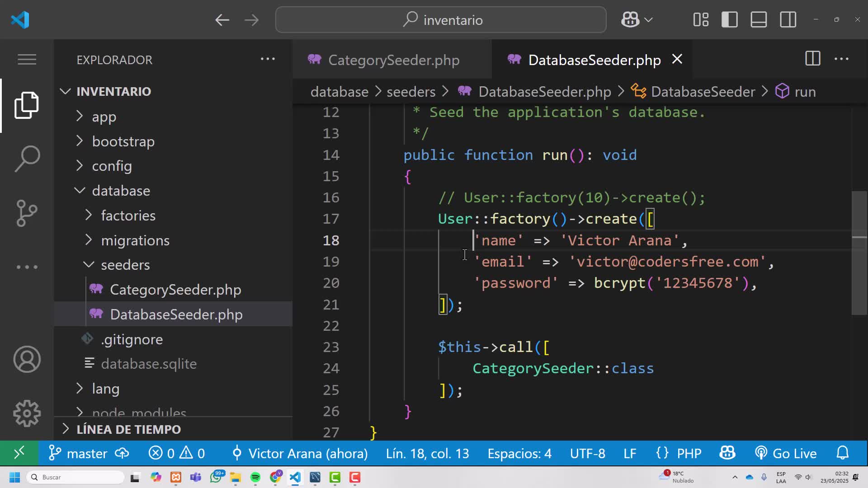The width and height of the screenshot is (868, 488).
Task: Open the Accounts icon in activity bar
Action: click(27, 360)
